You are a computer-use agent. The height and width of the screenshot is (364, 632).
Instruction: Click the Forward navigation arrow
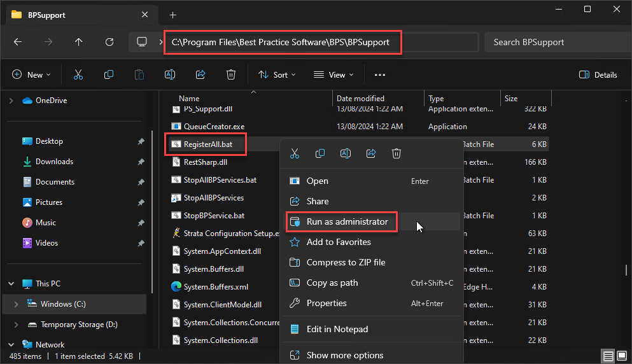(48, 42)
